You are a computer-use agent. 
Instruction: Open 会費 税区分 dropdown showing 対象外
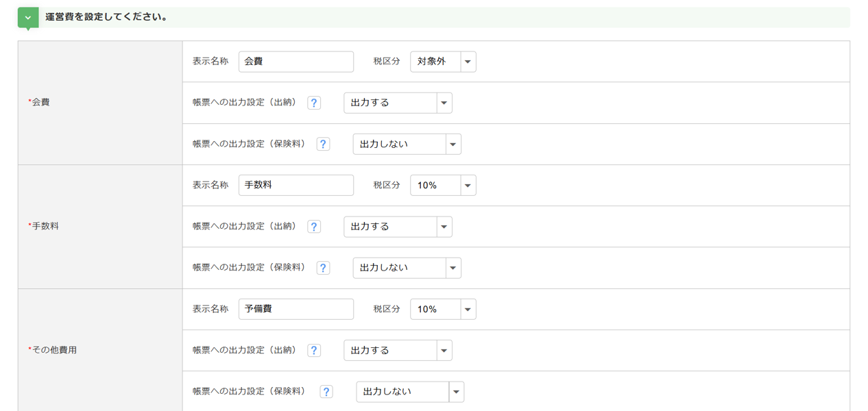coord(443,62)
